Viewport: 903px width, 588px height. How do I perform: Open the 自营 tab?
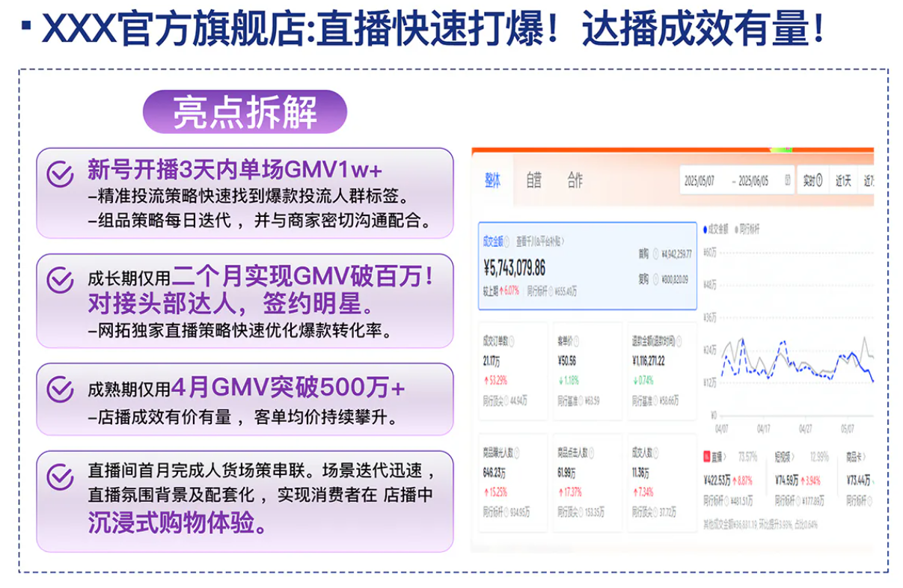pos(533,180)
